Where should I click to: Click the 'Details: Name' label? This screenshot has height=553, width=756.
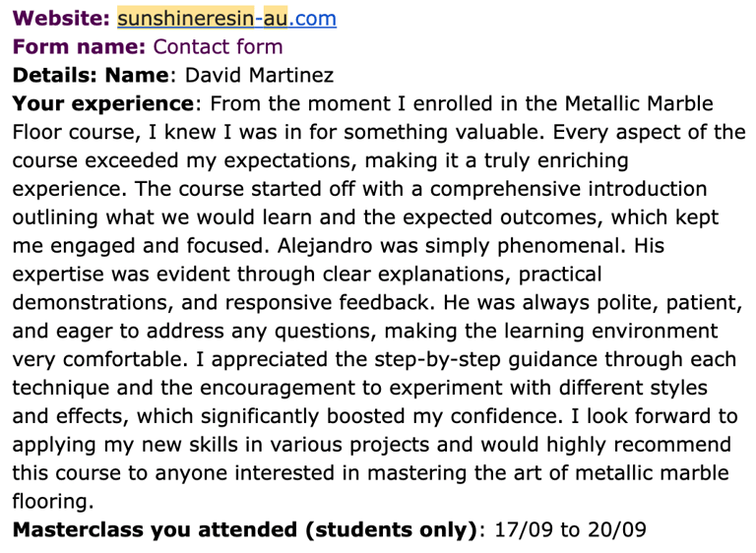click(91, 75)
